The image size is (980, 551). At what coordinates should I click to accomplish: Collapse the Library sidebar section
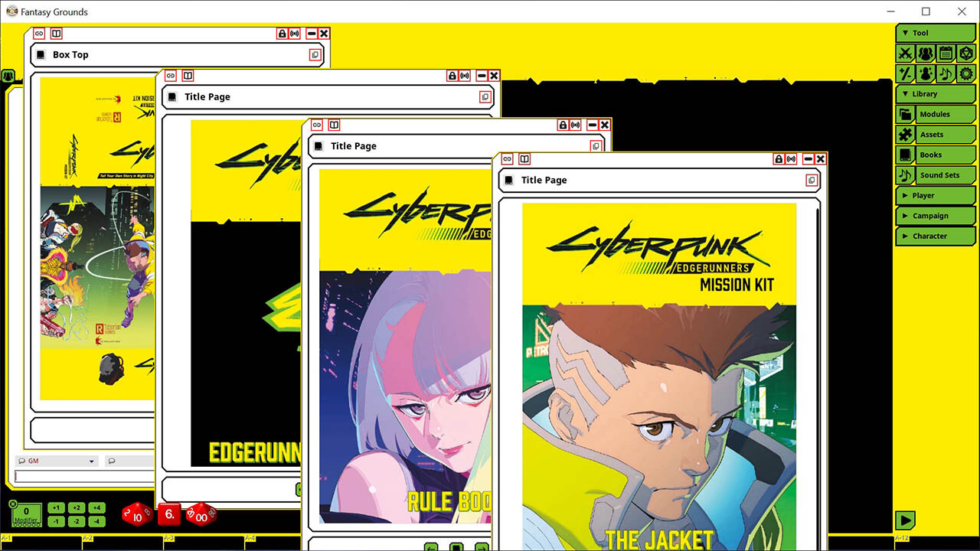(935, 93)
